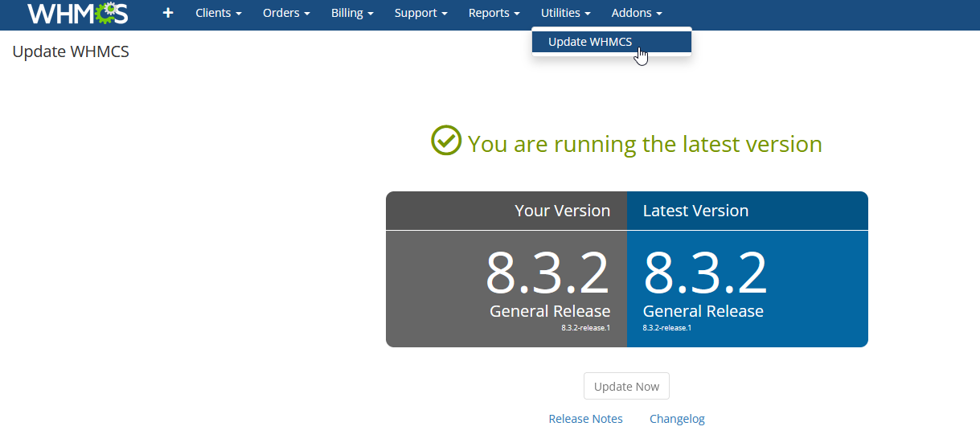Open the Release Notes link
The image size is (980, 447).
[585, 419]
